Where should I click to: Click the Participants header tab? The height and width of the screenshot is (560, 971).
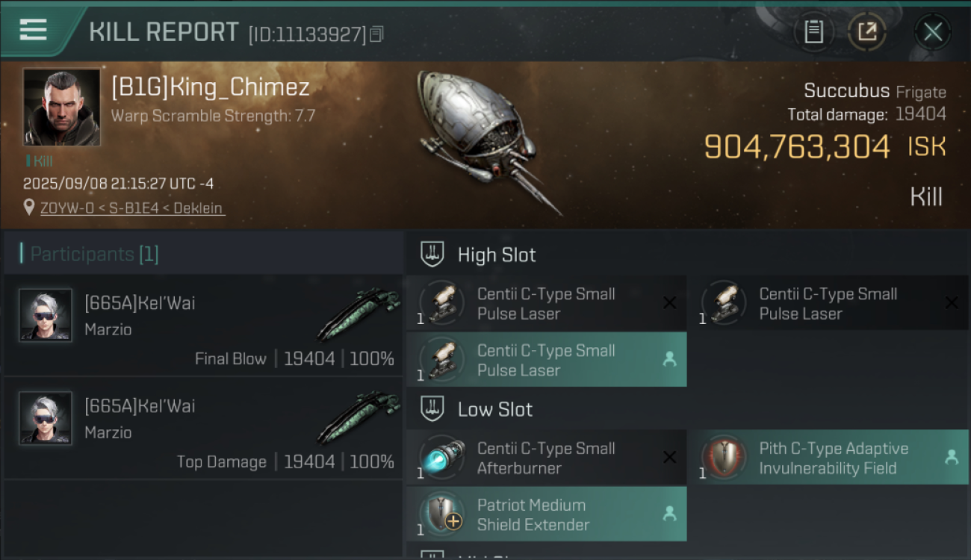[94, 255]
